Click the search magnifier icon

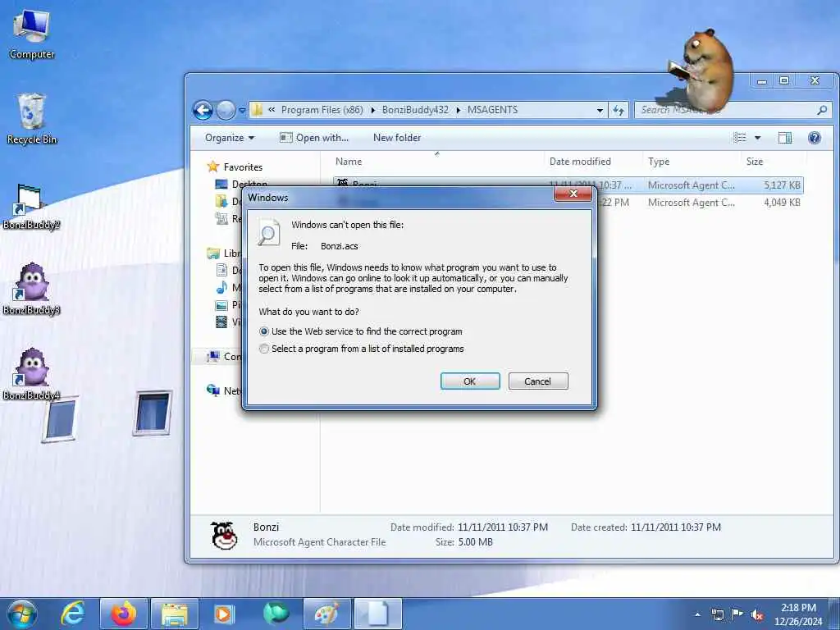pyautogui.click(x=822, y=110)
